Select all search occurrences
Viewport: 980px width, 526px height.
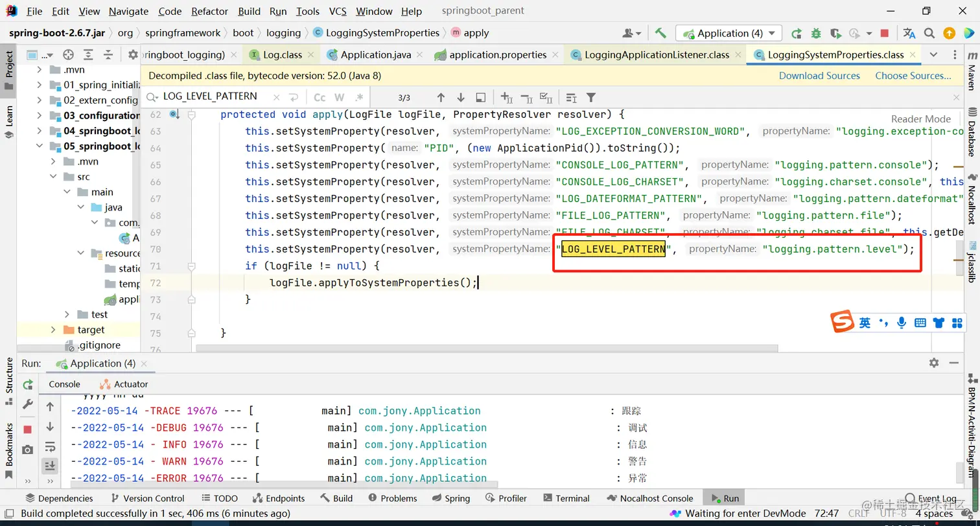(546, 98)
